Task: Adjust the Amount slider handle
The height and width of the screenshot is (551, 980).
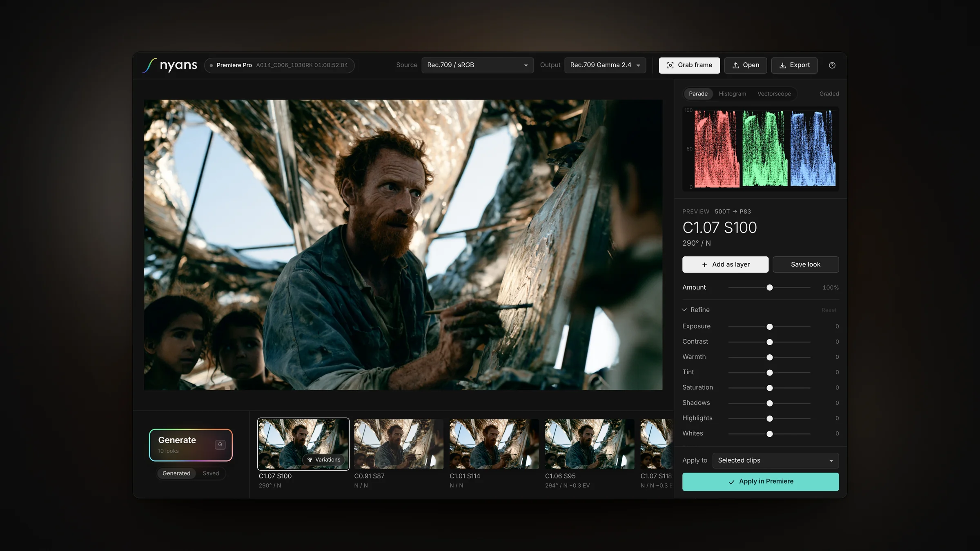Action: click(769, 288)
